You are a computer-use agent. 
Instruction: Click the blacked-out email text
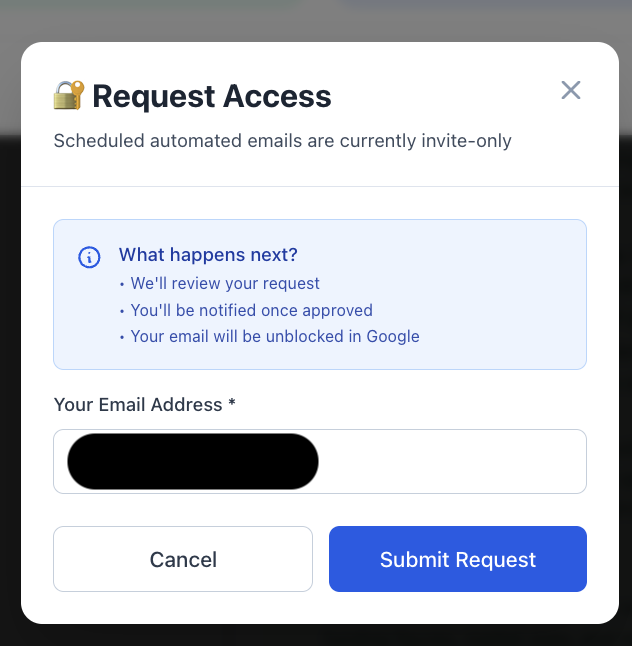click(192, 462)
